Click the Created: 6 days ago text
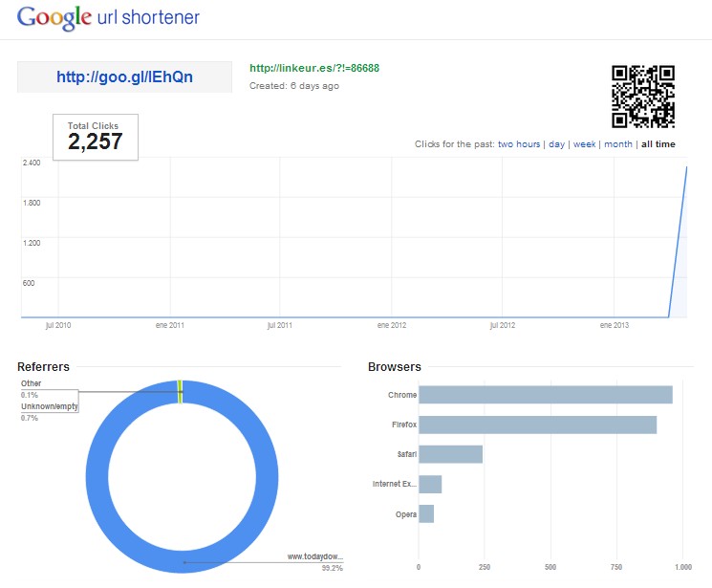 pyautogui.click(x=294, y=86)
